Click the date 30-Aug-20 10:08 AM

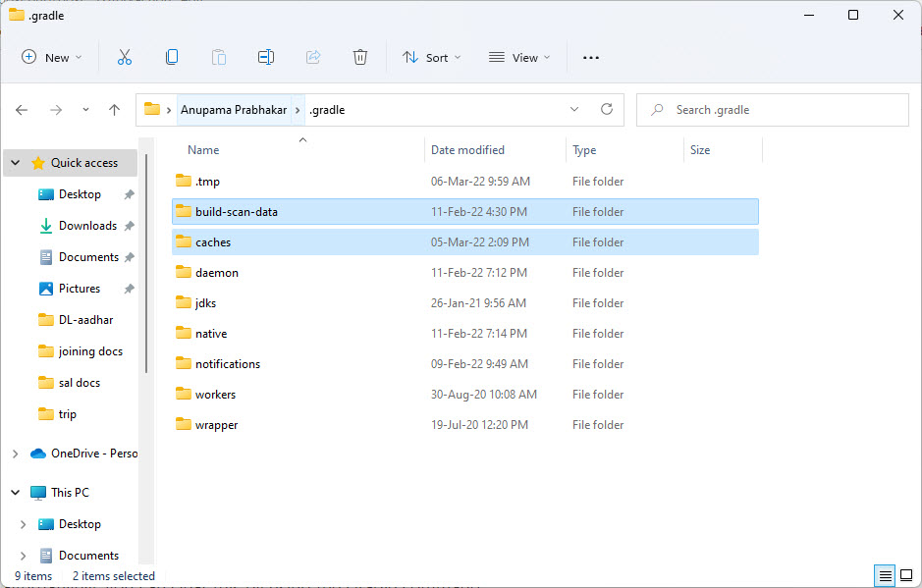pyautogui.click(x=483, y=394)
